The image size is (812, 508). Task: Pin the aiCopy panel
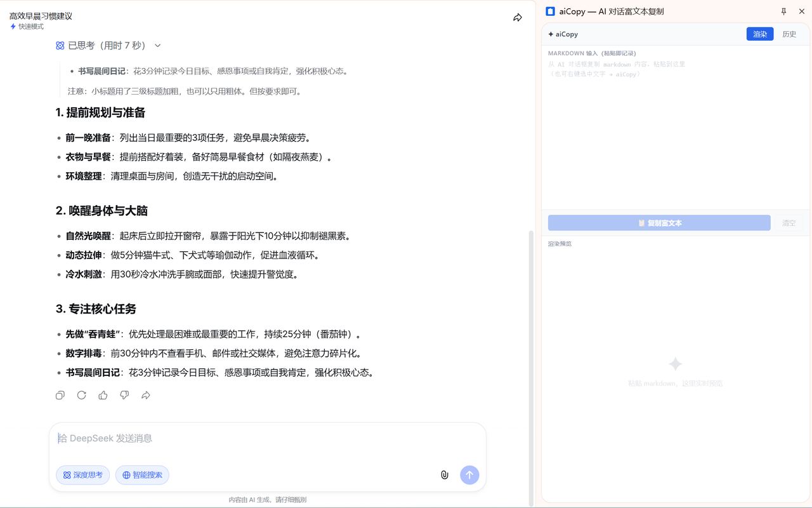(783, 11)
